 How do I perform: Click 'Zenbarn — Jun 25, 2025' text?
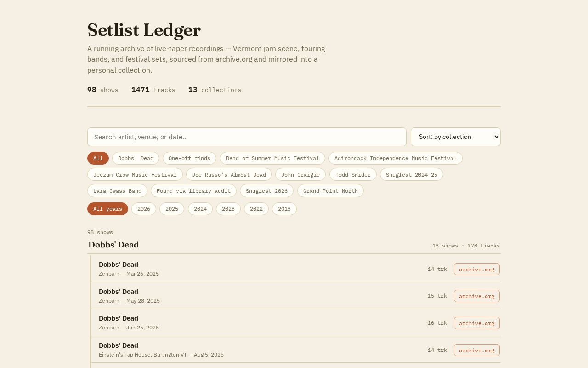point(129,328)
